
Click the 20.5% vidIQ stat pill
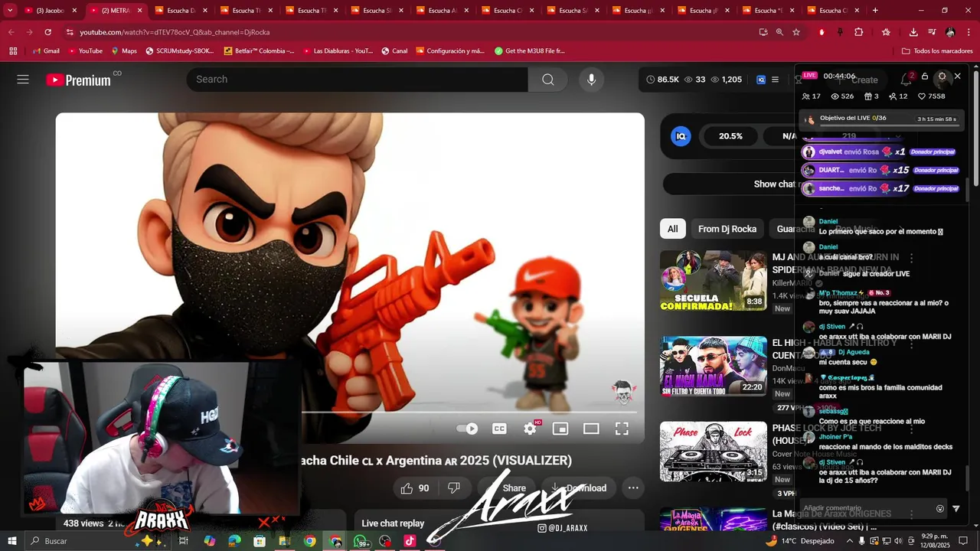(730, 136)
